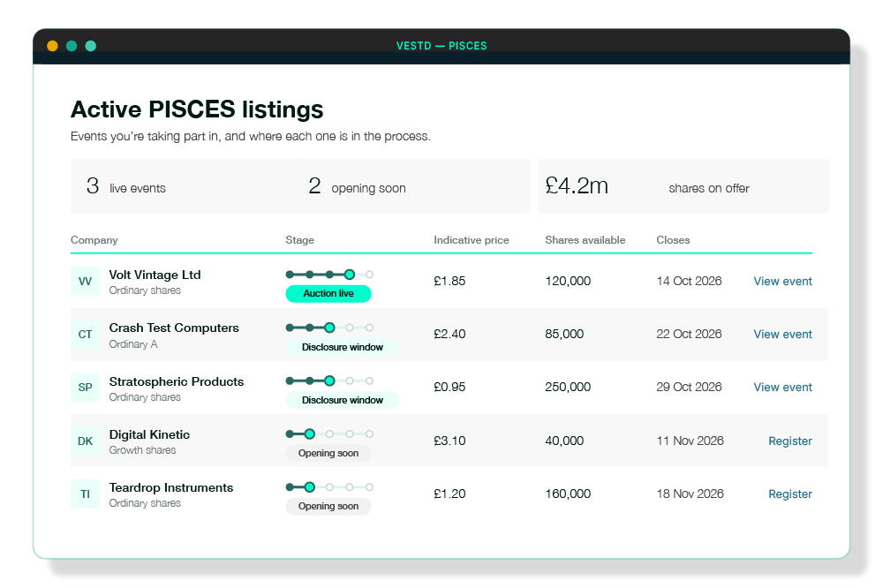View event for Volt Vintage Ltd
This screenshot has width=883, height=588.
tap(782, 281)
